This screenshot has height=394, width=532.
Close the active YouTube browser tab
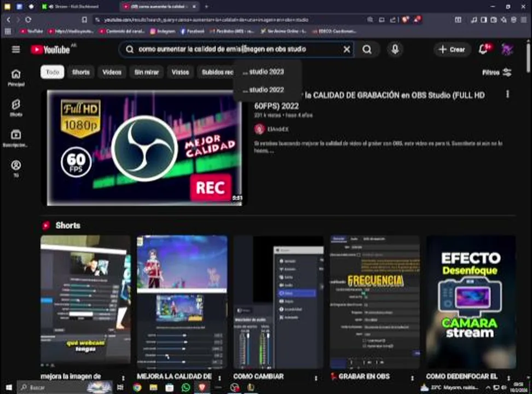point(194,7)
